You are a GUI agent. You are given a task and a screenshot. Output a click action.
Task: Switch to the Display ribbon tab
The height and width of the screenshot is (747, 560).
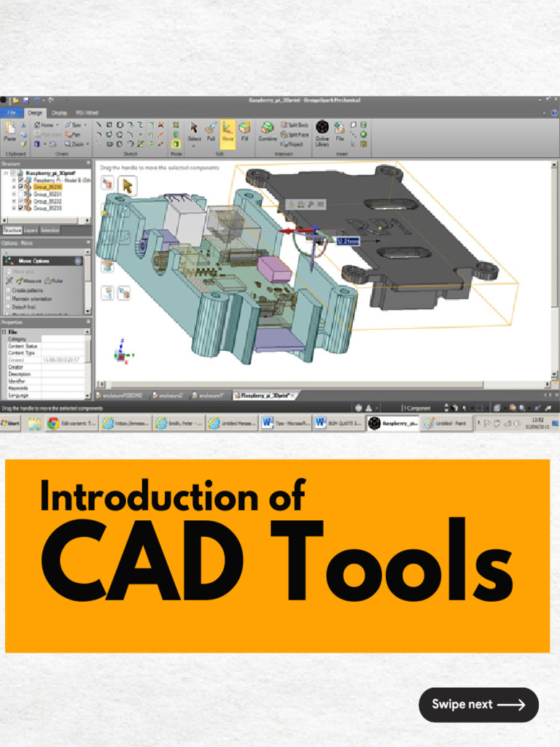[59, 112]
